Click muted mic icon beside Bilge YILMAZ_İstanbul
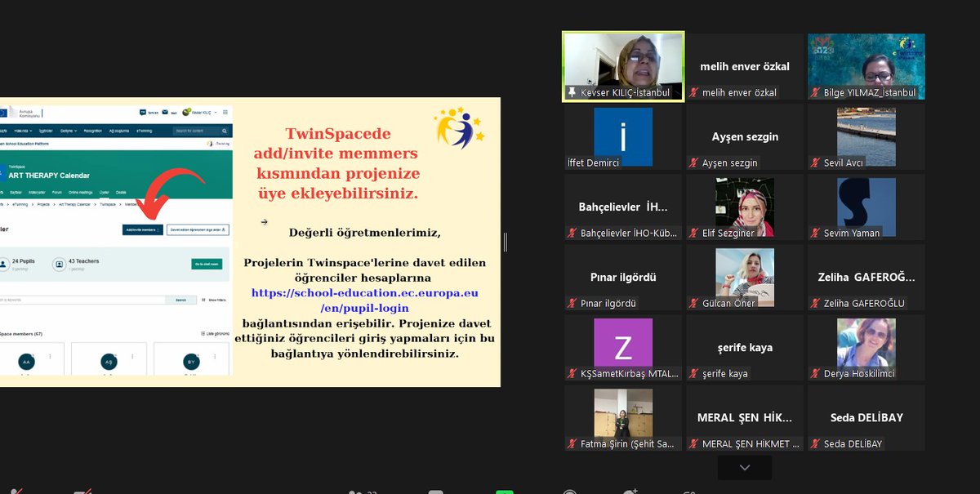980x494 pixels. 816,93
